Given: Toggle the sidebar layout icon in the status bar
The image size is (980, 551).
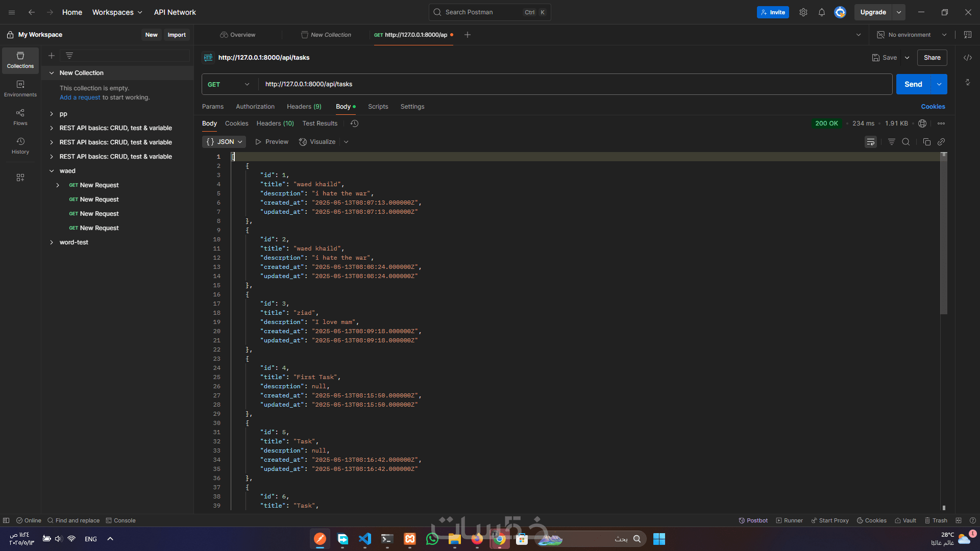Looking at the screenshot, I should pyautogui.click(x=6, y=520).
